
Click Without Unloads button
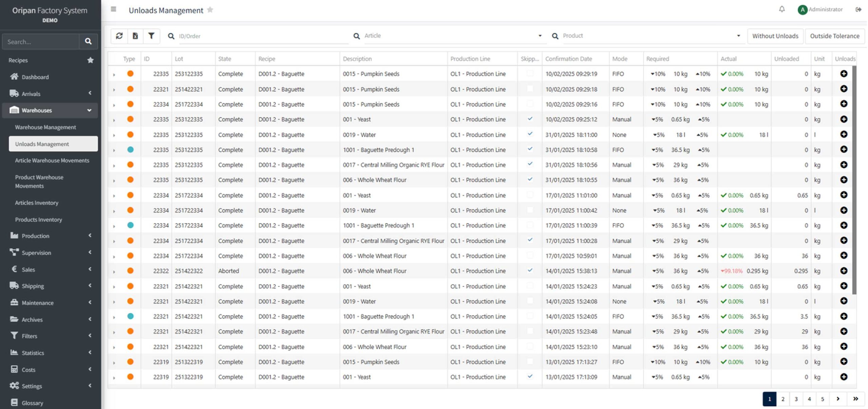[x=775, y=36]
